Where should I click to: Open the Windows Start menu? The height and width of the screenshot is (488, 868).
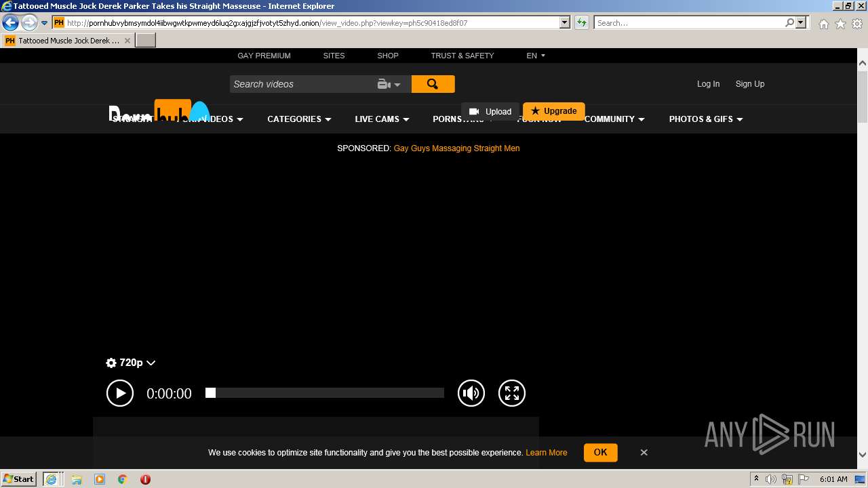(19, 479)
